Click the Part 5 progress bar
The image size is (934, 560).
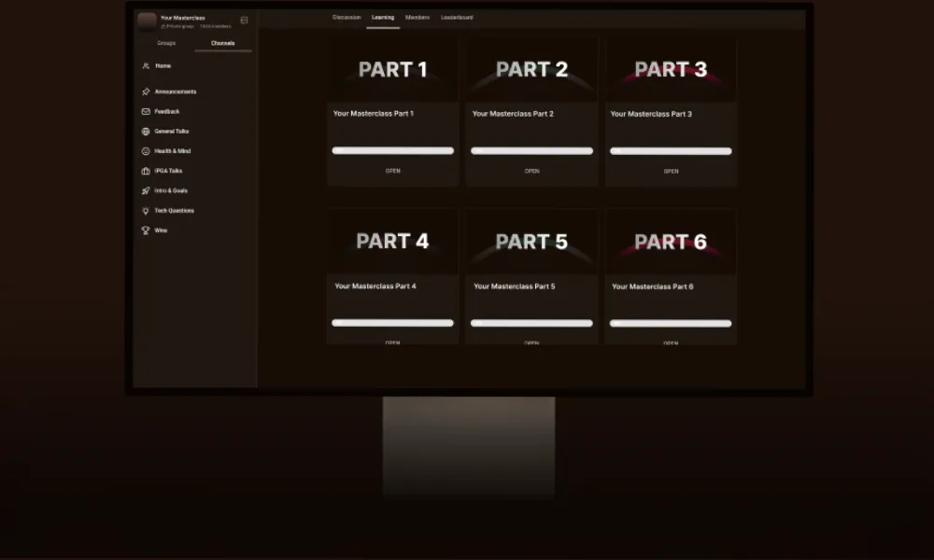tap(532, 323)
